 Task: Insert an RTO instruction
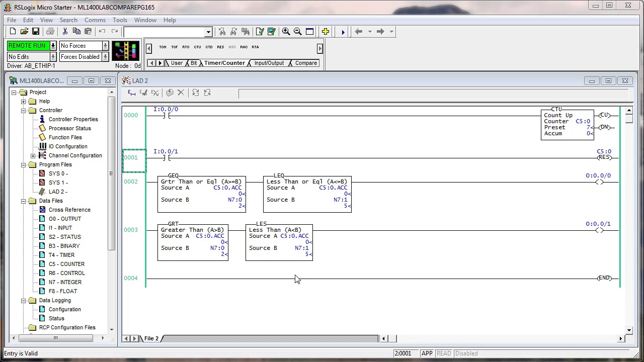tap(186, 47)
